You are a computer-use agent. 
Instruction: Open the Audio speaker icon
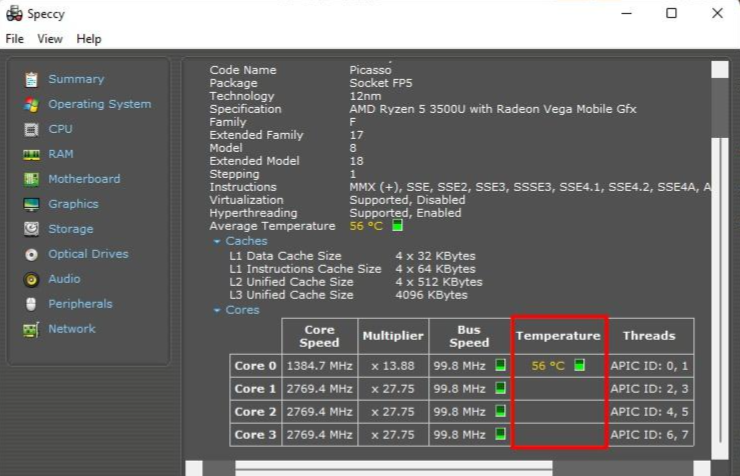(x=31, y=279)
